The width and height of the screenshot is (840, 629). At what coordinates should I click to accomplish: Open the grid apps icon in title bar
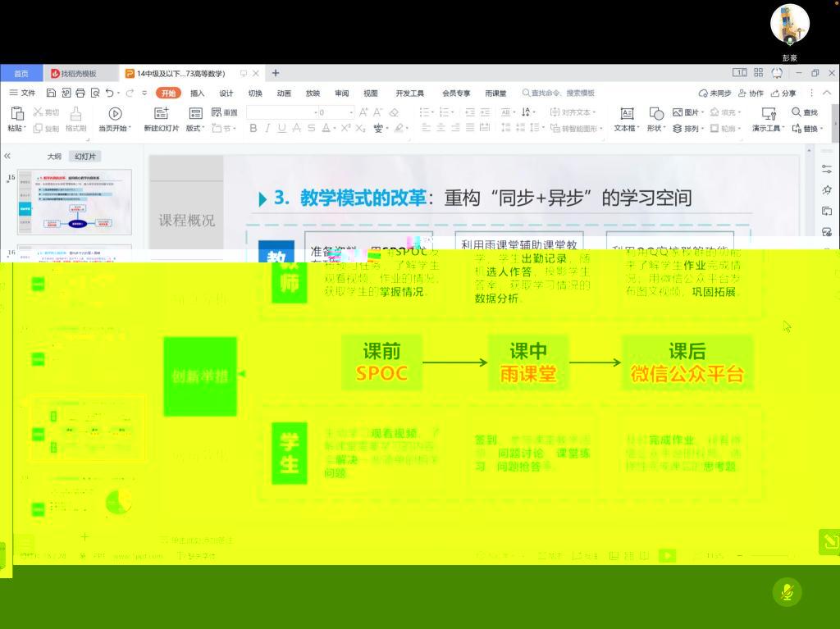tap(759, 73)
